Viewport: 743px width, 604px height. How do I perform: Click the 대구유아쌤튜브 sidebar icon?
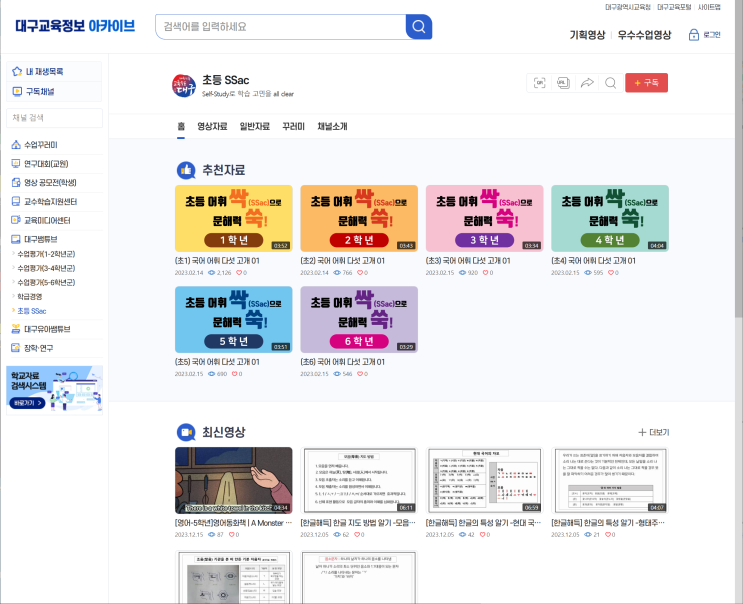(x=16, y=329)
